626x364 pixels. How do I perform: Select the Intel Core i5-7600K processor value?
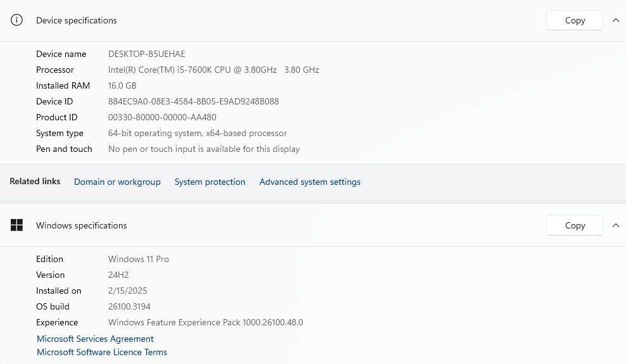(x=213, y=70)
